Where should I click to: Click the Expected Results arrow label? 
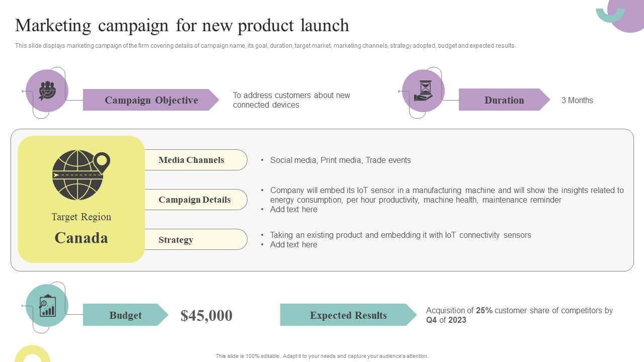348,315
